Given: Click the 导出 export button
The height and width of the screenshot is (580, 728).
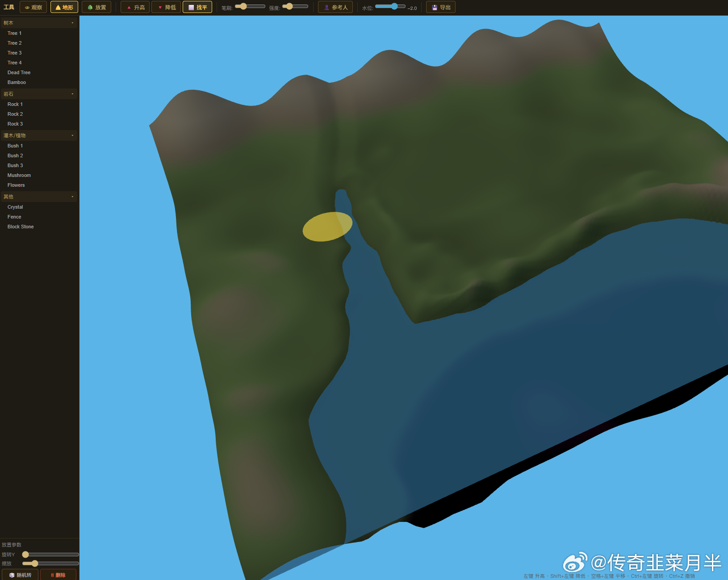Looking at the screenshot, I should (x=441, y=7).
